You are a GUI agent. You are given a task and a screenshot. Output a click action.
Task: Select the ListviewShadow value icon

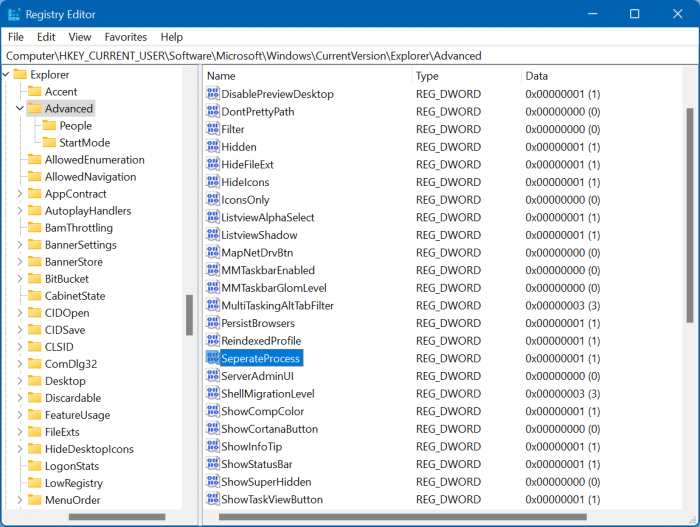tap(212, 234)
